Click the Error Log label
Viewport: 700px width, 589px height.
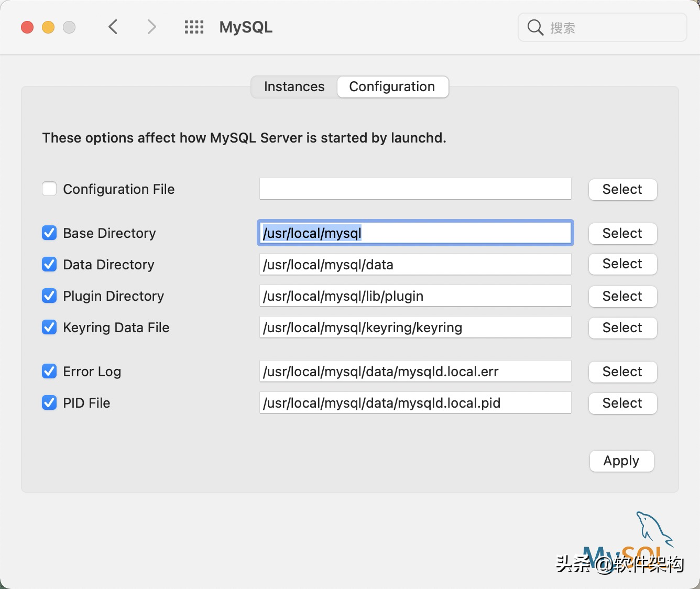coord(92,372)
